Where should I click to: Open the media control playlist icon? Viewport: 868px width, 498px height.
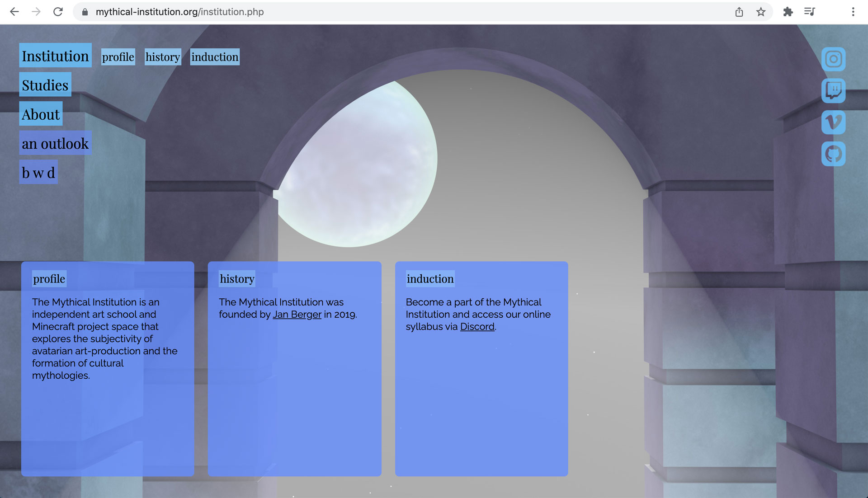coord(809,12)
